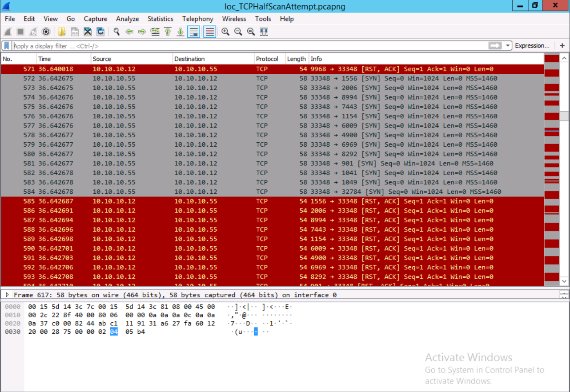Toggle auto-scroll during live capture
570x392 pixels.
point(193,32)
